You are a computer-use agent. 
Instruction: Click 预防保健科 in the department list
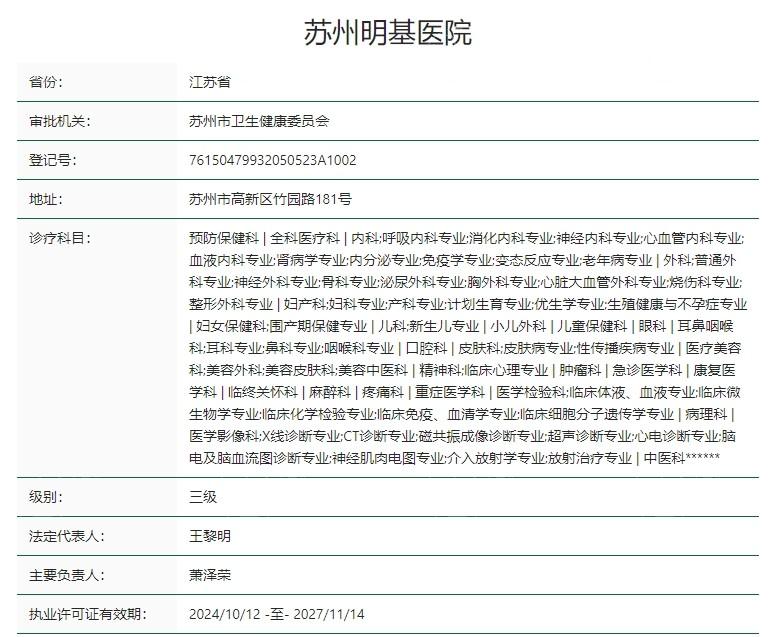[224, 238]
